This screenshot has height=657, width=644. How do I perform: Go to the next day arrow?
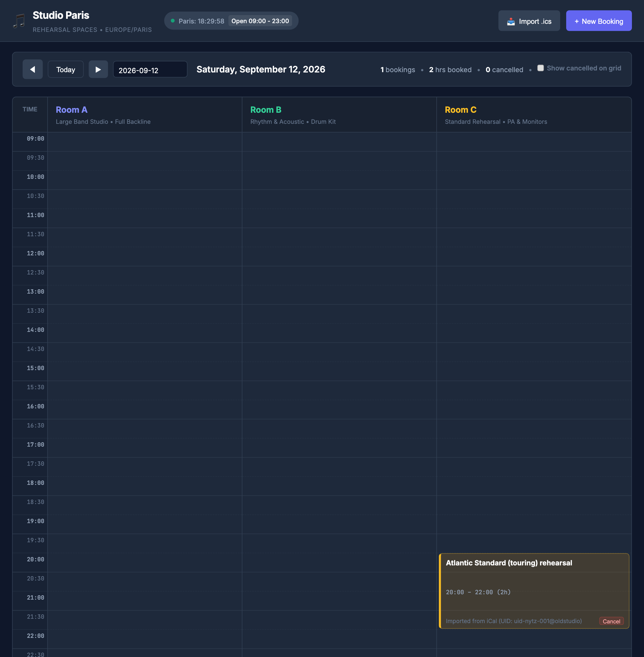point(98,69)
